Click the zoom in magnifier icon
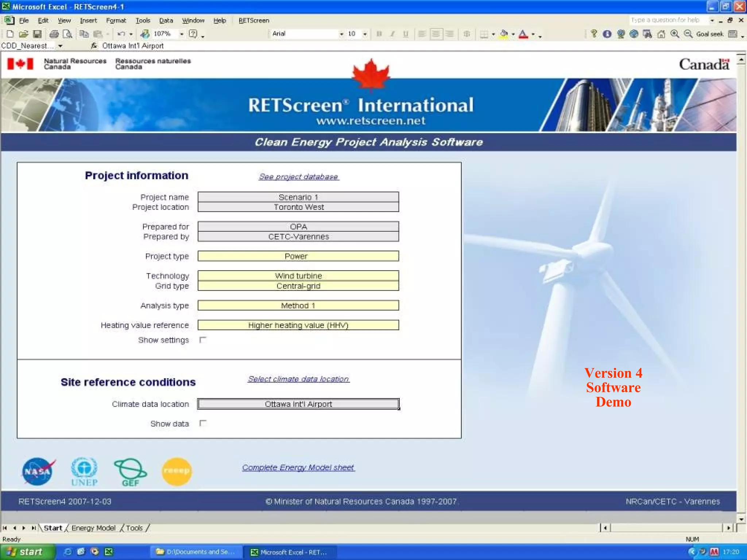The image size is (747, 560). tap(675, 34)
